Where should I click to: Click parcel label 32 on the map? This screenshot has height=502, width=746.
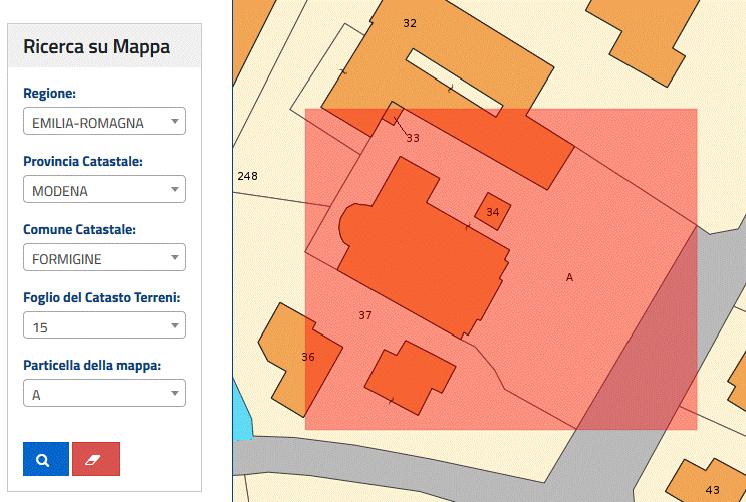(x=410, y=23)
